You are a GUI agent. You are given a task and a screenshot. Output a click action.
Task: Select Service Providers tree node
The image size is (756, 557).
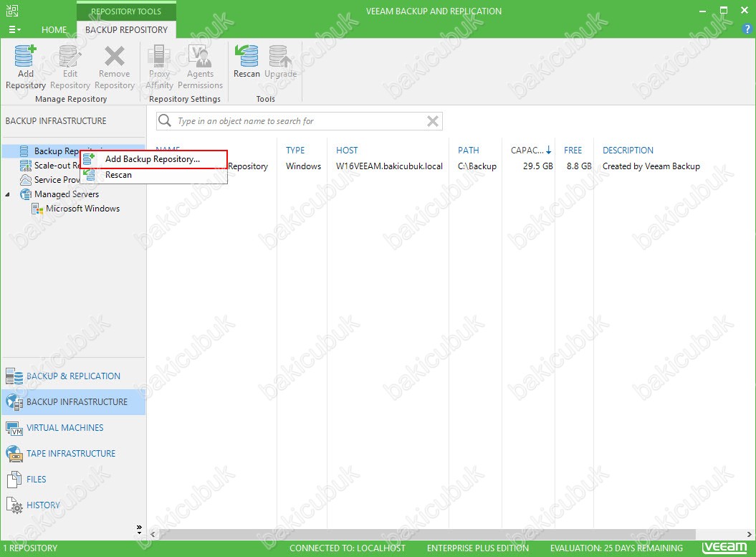tap(57, 179)
